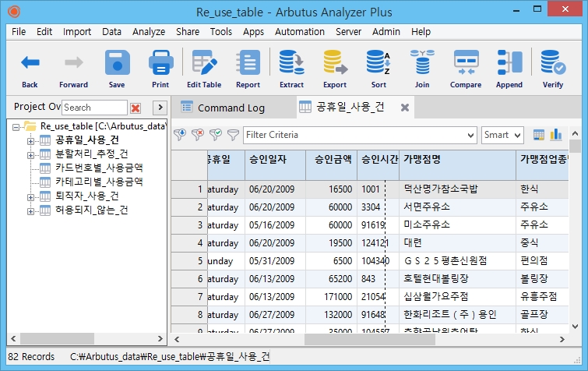Select 허용되지_않는_건 in project tree
The height and width of the screenshot is (371, 588).
pos(91,210)
